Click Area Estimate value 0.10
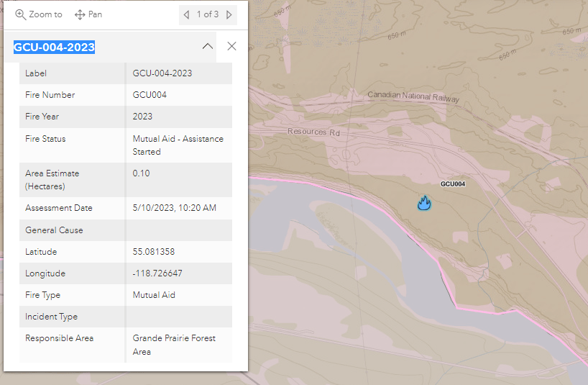Screen dimensions: 588x385 tap(141, 173)
